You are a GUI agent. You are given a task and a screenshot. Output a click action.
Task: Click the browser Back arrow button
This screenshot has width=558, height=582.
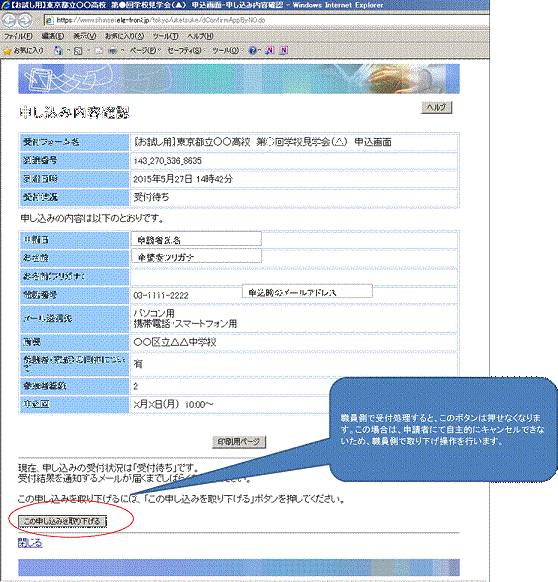tap(9, 20)
